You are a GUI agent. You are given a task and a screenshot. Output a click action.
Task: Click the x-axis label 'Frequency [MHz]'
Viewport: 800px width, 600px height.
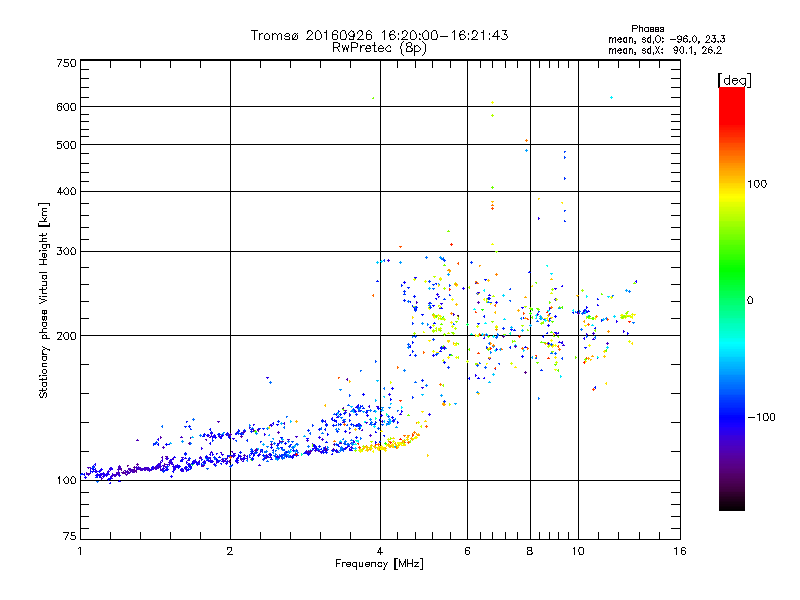pyautogui.click(x=379, y=564)
